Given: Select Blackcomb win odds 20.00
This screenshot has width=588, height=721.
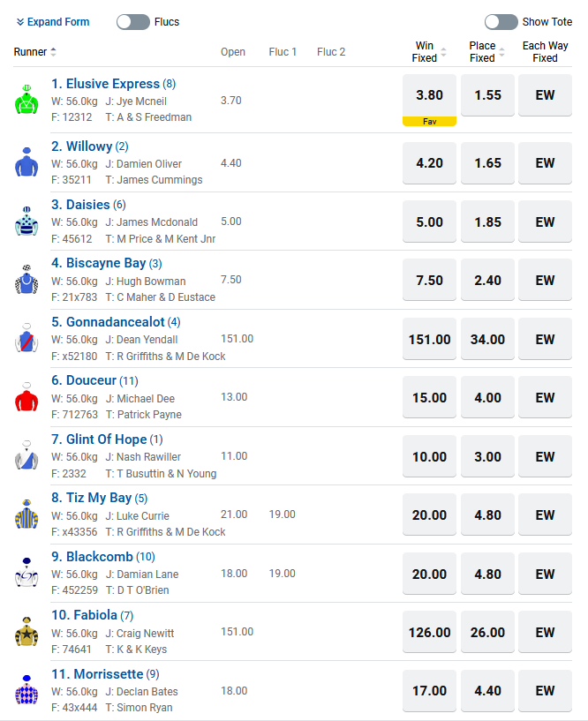Looking at the screenshot, I should coord(429,574).
